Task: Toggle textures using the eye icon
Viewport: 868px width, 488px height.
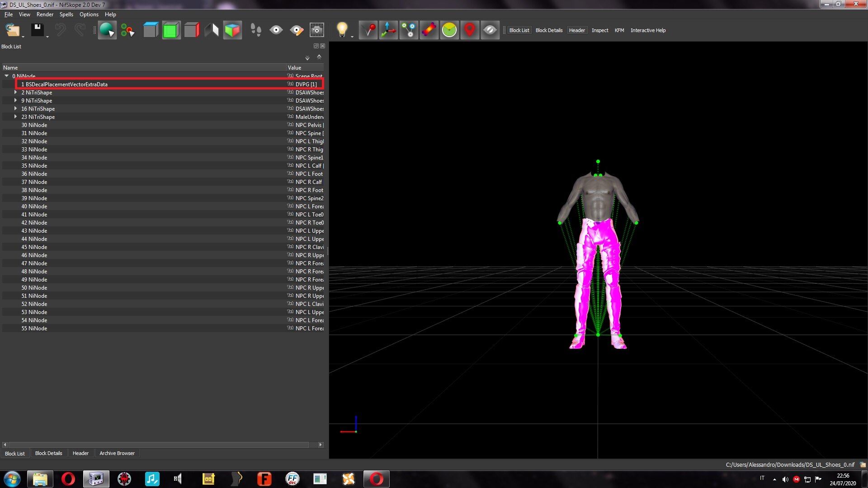Action: (x=277, y=30)
